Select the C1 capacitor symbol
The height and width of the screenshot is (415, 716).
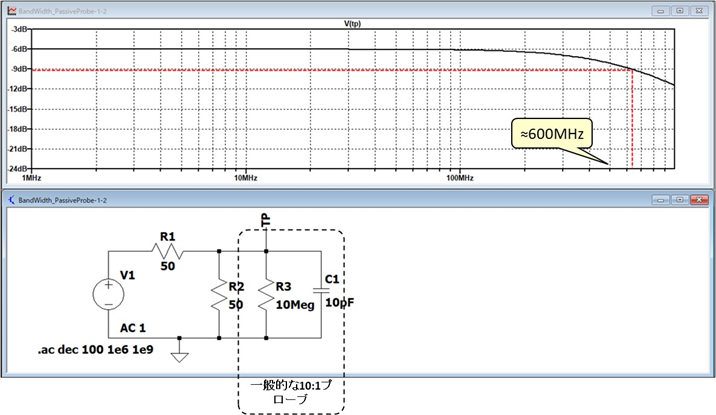319,292
